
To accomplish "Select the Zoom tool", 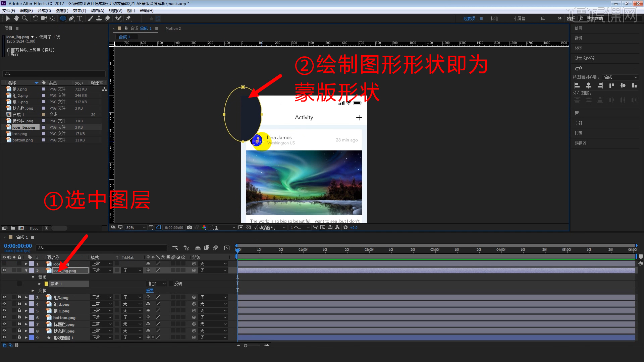I will [25, 18].
